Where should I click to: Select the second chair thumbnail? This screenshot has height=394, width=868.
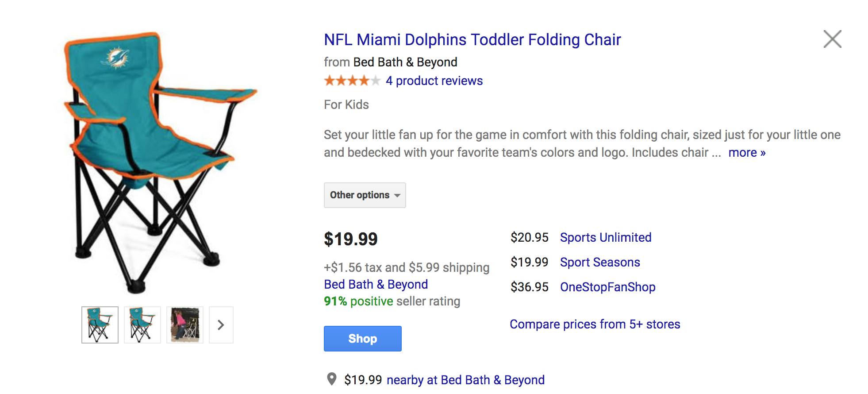[142, 325]
